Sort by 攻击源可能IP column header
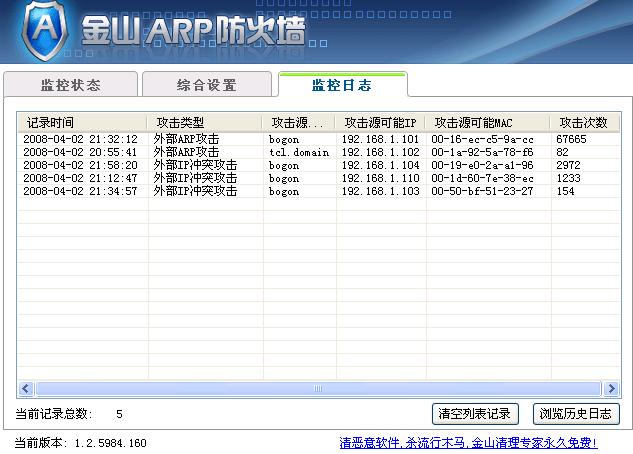Viewport: 633px width, 454px height. (x=380, y=122)
